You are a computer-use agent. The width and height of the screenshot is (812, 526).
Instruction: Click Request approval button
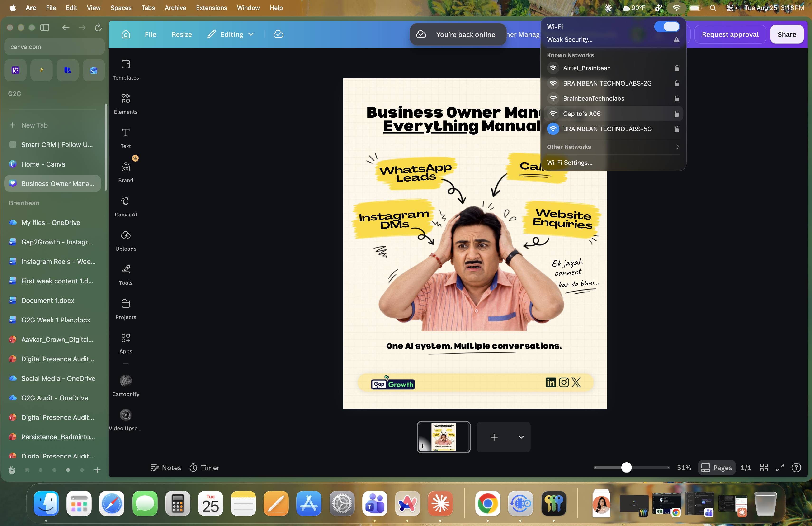pos(730,34)
